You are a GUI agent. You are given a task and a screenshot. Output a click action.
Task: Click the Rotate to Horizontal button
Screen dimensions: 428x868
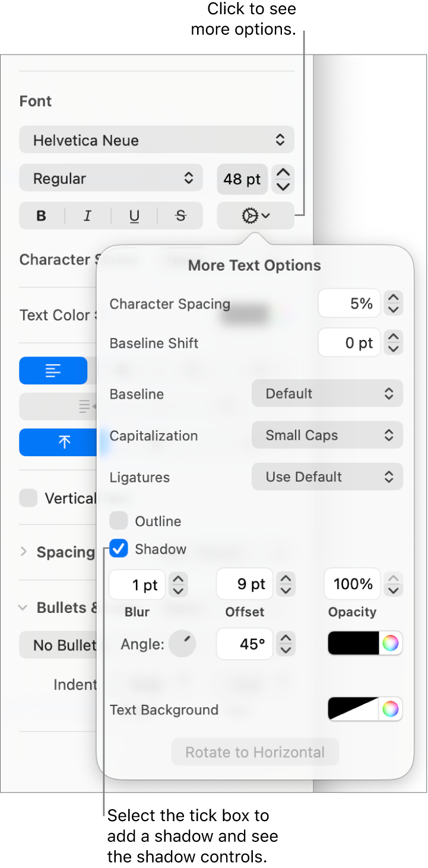pyautogui.click(x=255, y=752)
